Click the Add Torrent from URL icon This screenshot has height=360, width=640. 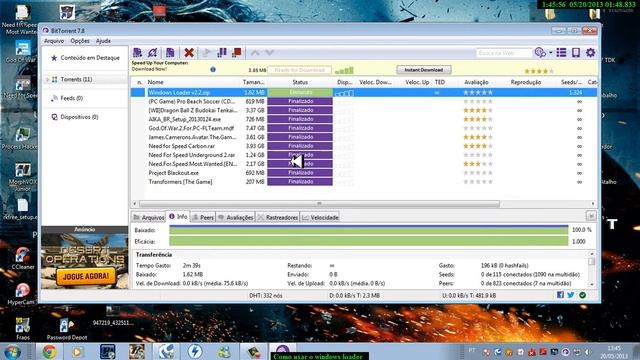click(153, 53)
